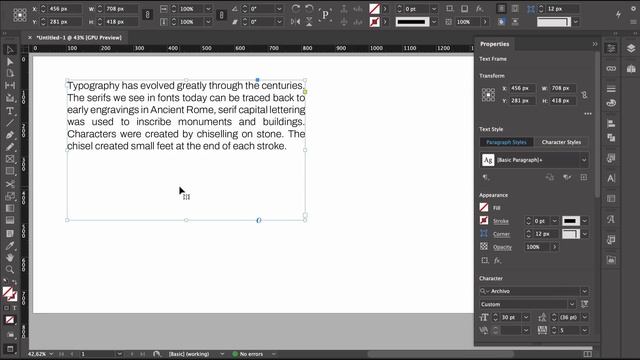Toggle width-height link in Properties Transform
The height and width of the screenshot is (360, 640).
pos(584,95)
